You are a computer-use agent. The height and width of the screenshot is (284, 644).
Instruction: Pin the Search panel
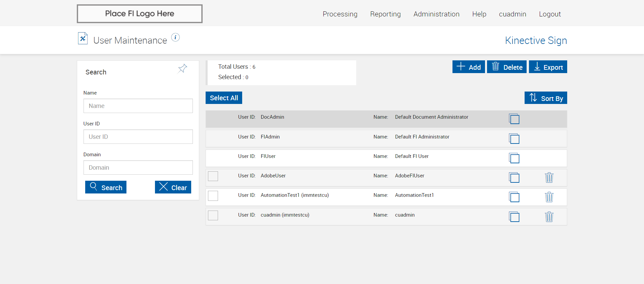(x=182, y=69)
